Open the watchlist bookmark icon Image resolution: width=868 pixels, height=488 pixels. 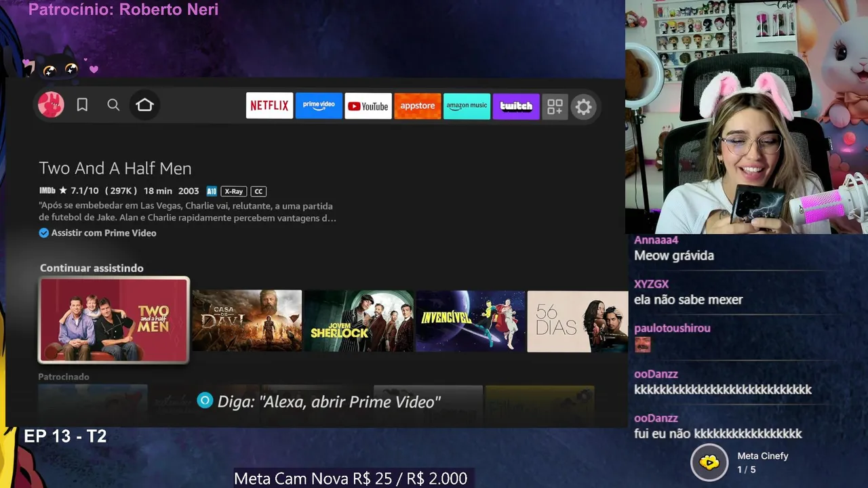click(x=82, y=105)
